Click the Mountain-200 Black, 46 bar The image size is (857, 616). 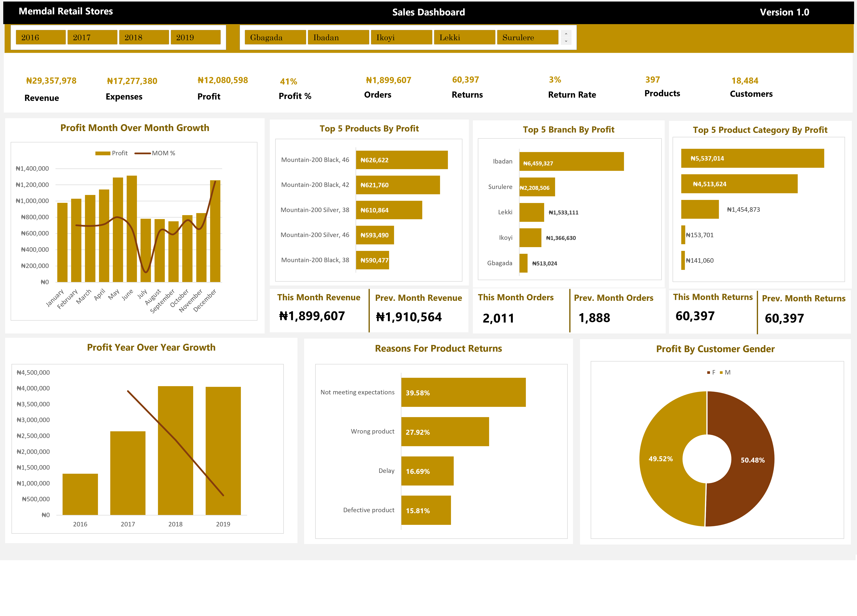tap(402, 160)
